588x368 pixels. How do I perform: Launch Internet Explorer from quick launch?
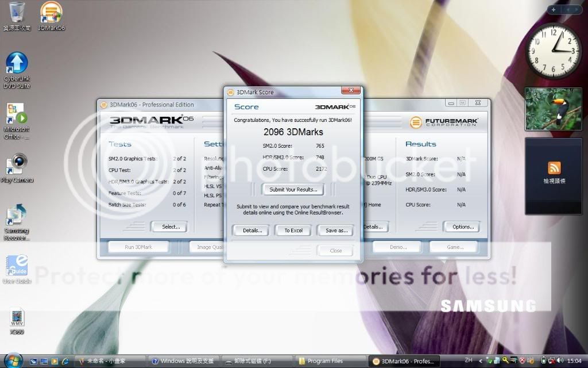65,361
